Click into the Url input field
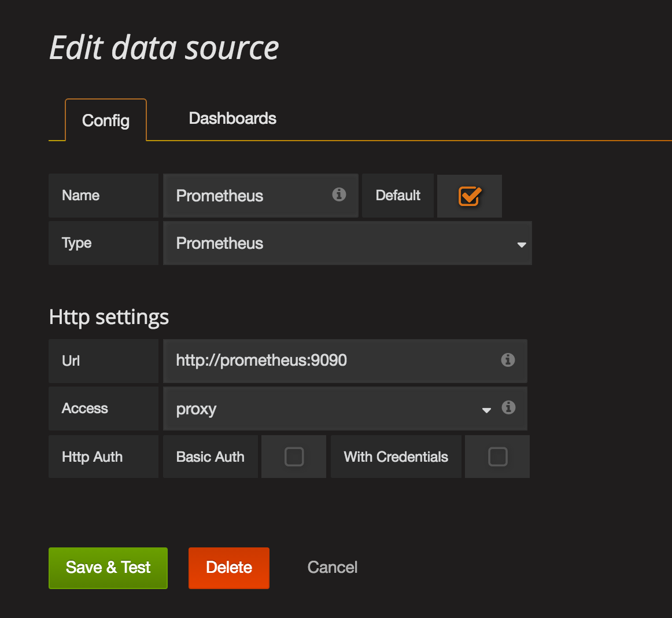The width and height of the screenshot is (672, 618). (x=345, y=360)
